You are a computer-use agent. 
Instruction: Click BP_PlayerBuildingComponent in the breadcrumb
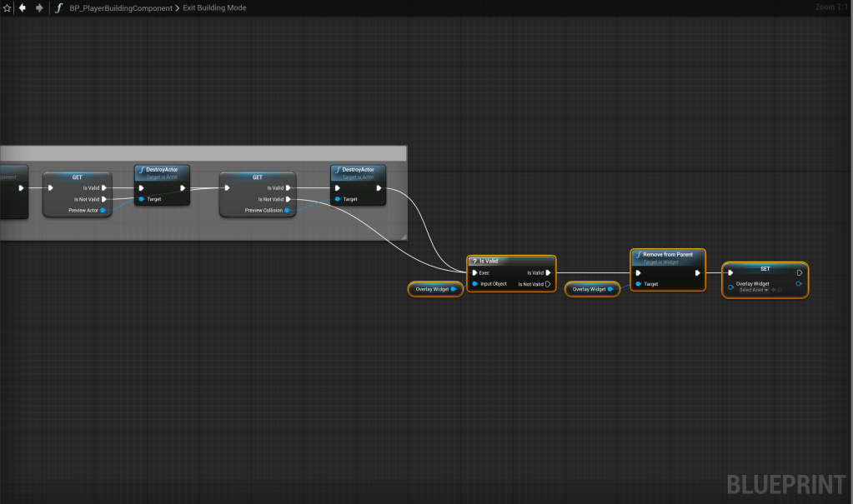coord(120,7)
